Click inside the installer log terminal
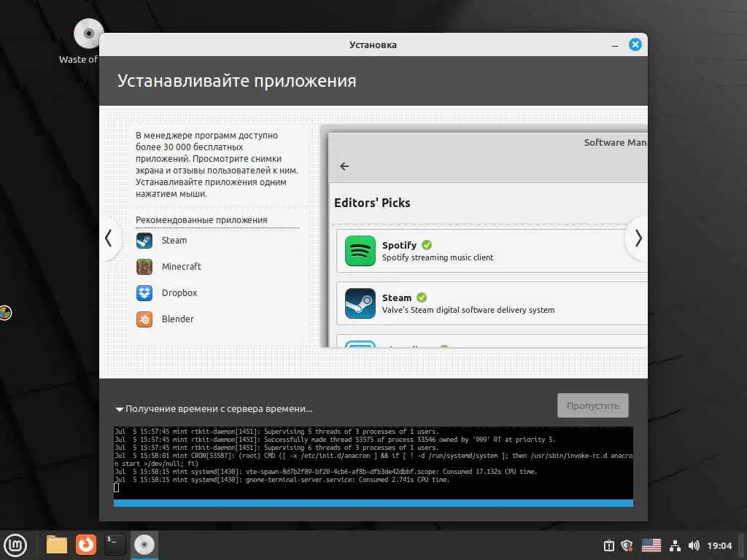The height and width of the screenshot is (560, 747). pos(373,462)
